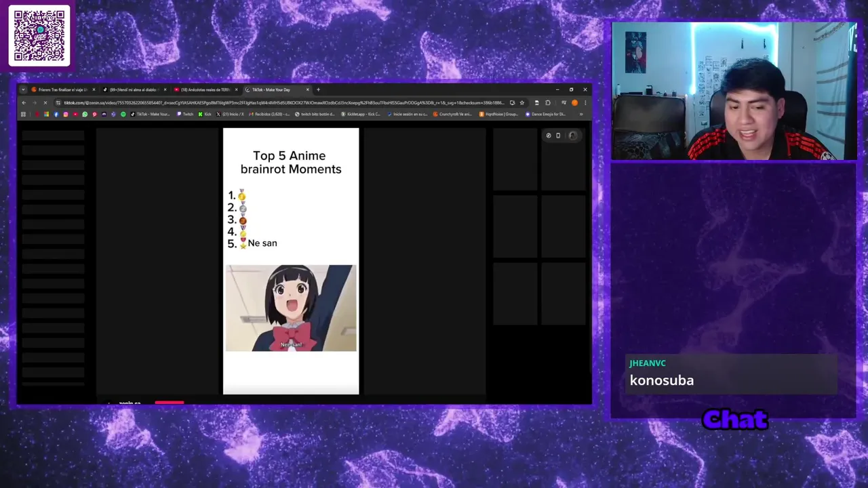
Task: Open the HgrdNoise Group bookmark
Action: tap(498, 115)
